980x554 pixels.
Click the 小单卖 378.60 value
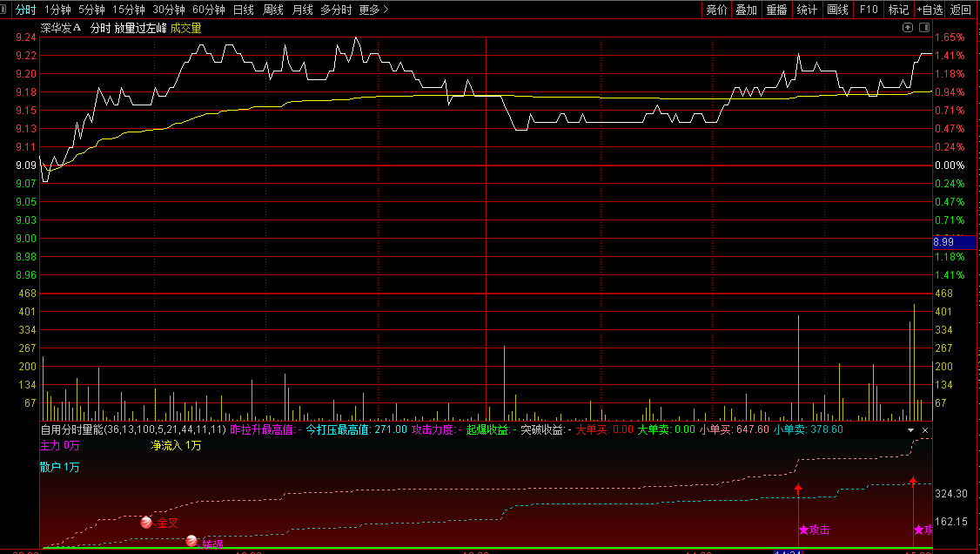[809, 430]
